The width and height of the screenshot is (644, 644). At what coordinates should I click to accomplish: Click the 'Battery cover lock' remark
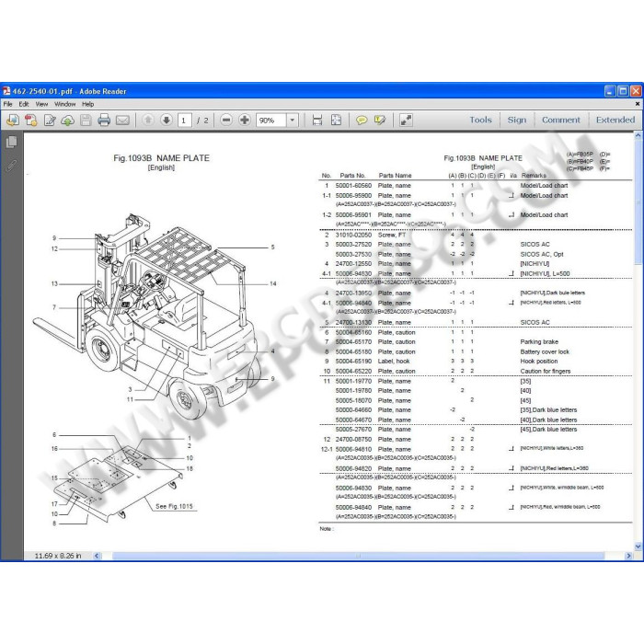click(545, 351)
